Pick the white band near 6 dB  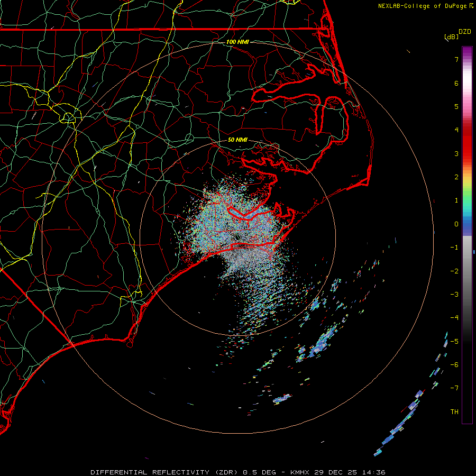[x=467, y=80]
